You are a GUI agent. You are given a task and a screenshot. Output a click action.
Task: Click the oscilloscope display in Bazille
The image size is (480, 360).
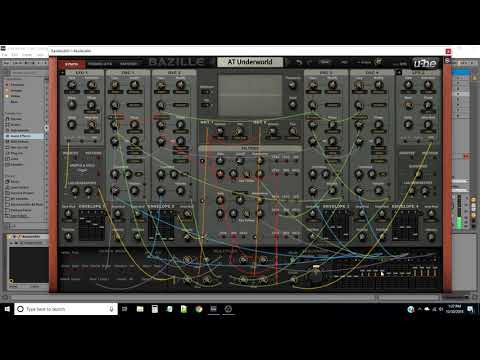[250, 95]
